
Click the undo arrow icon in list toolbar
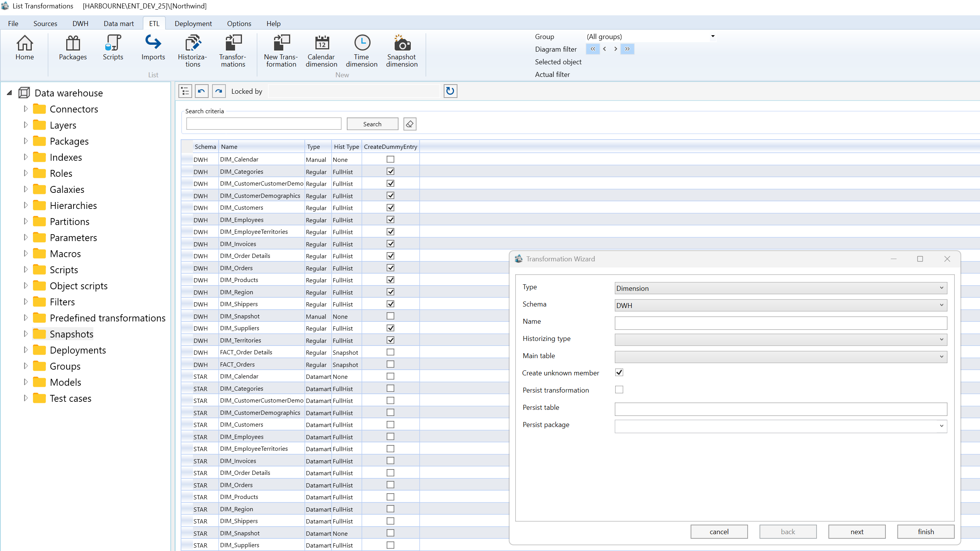[202, 91]
